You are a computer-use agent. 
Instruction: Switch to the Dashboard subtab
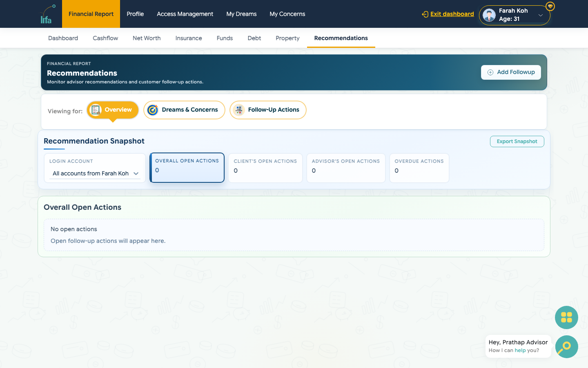63,38
